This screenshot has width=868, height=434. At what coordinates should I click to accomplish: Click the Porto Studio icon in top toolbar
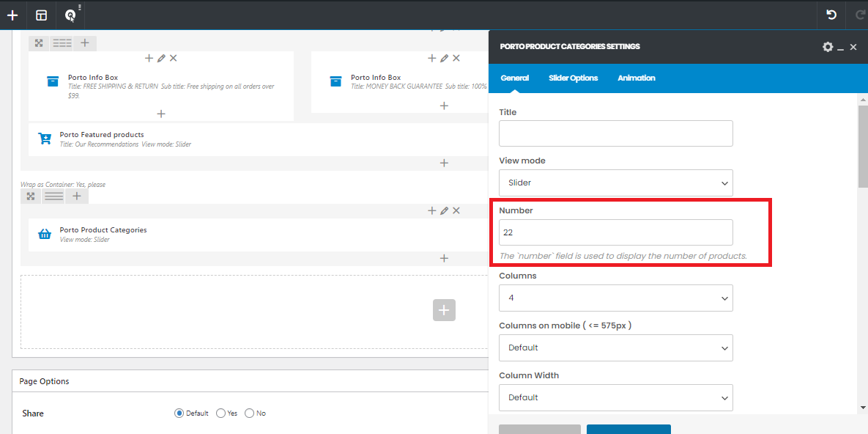(70, 15)
